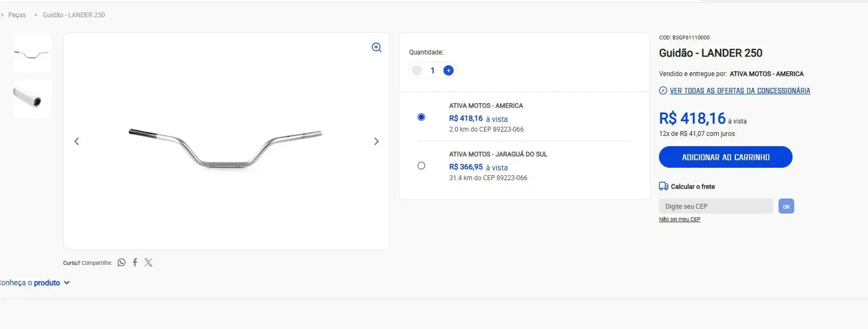Screen dimensions: 868x329
Task: Click the zoom magnifier icon on product image
Action: pyautogui.click(x=377, y=47)
